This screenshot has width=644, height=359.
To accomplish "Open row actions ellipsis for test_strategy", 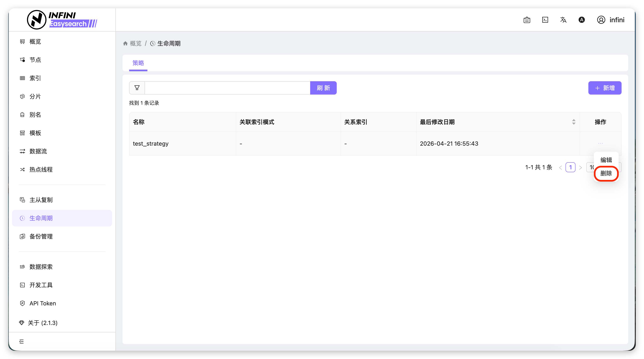I will point(600,143).
